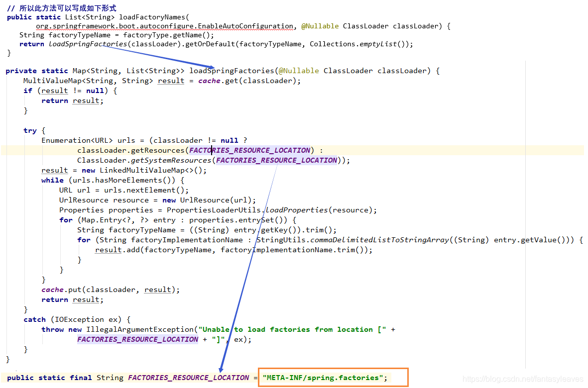Click the FACTORIES_RESOURCE_LOCATION constant declaration on last line
This screenshot has height=388, width=588.
tap(188, 378)
